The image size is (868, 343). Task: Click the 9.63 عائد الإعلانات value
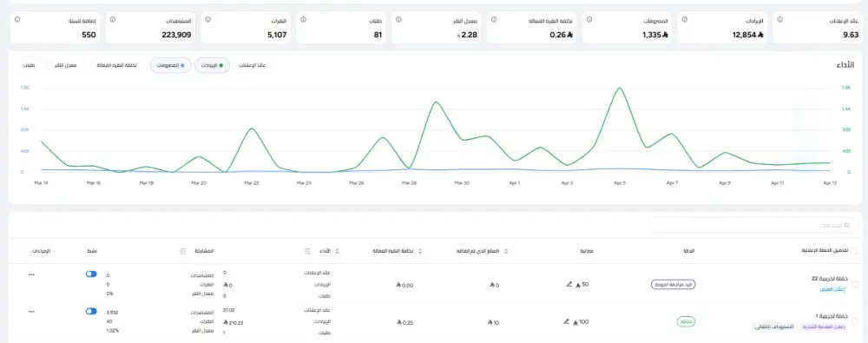point(851,35)
